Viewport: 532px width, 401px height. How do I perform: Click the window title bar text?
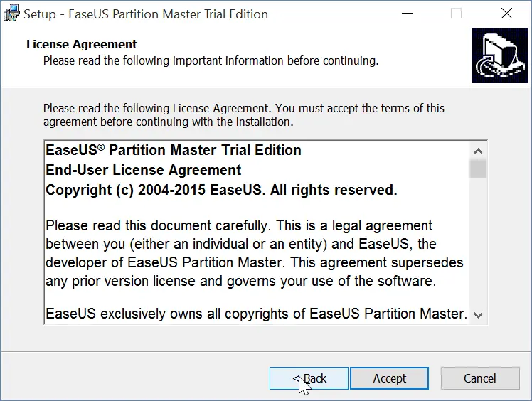(146, 14)
